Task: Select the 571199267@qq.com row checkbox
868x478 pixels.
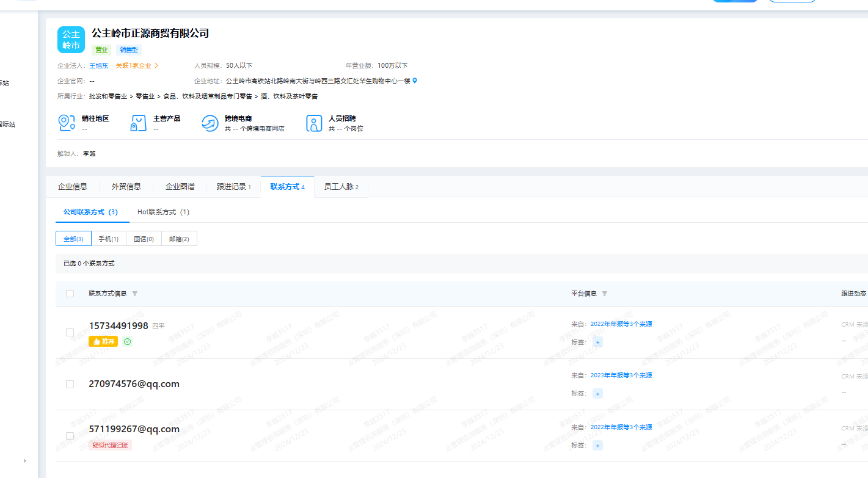Action: tap(70, 436)
